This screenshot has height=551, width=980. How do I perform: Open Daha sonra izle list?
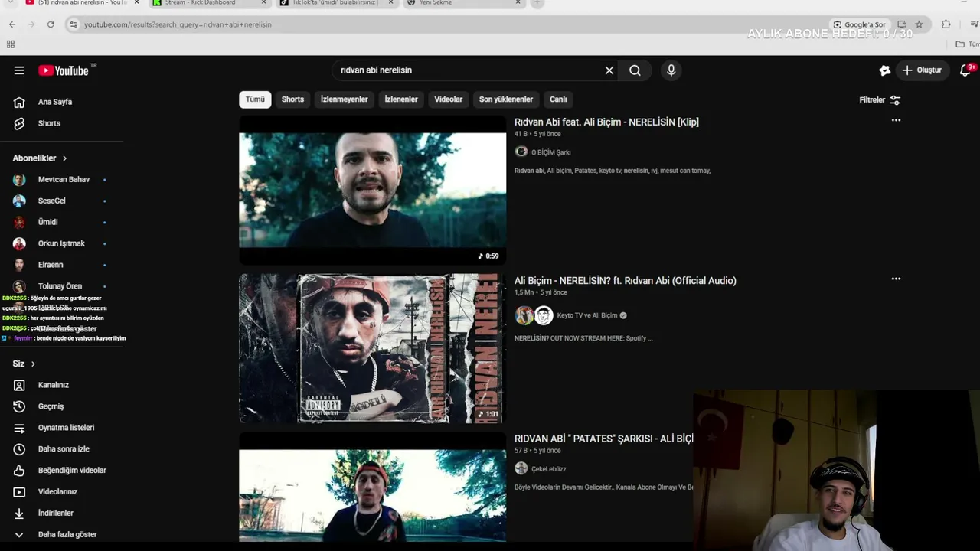(64, 449)
